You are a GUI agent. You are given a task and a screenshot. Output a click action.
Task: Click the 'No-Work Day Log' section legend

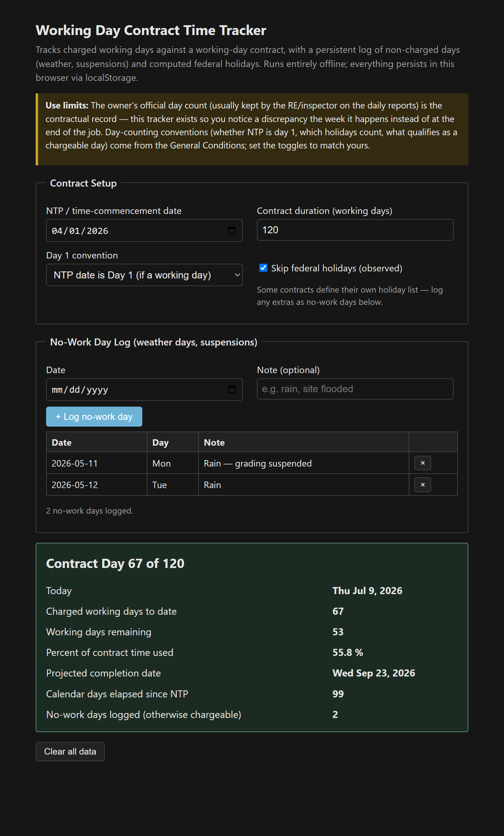tap(154, 342)
